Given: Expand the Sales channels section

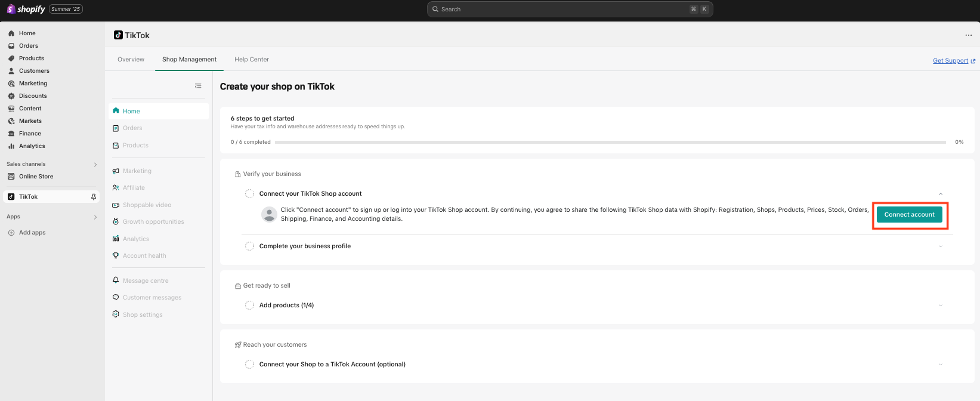Looking at the screenshot, I should 95,165.
